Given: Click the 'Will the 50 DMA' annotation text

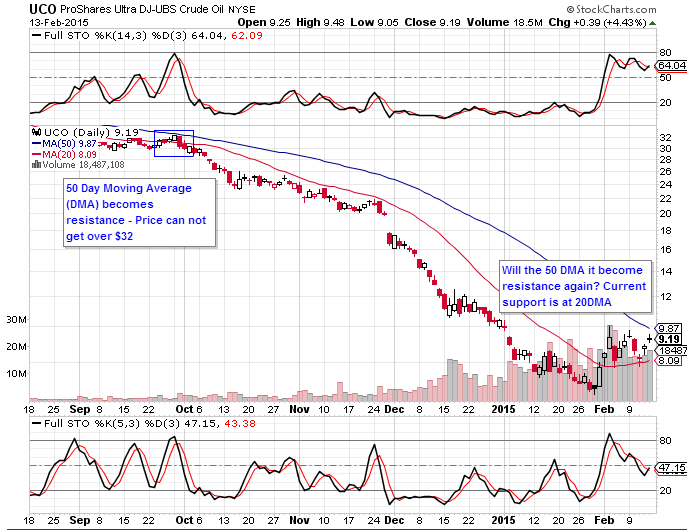Looking at the screenshot, I should pyautogui.click(x=574, y=286).
